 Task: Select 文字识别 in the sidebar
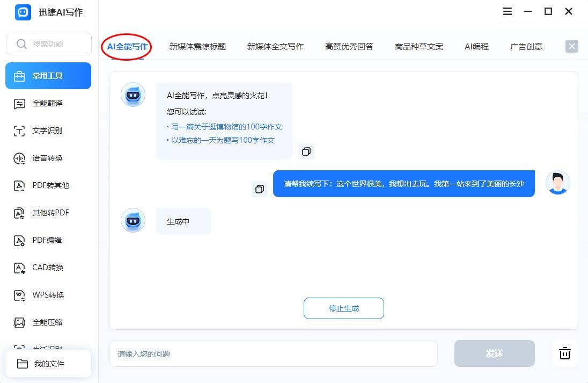point(48,131)
